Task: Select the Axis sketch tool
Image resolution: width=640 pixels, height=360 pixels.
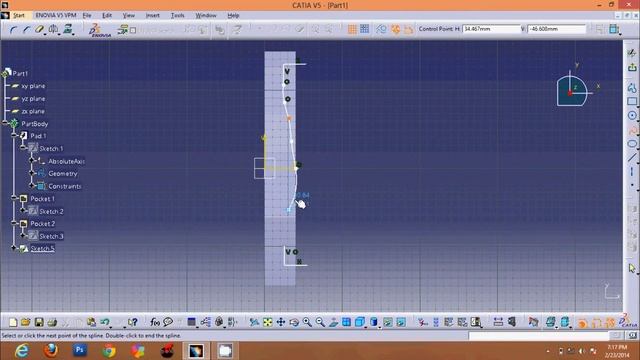Action: (x=632, y=171)
